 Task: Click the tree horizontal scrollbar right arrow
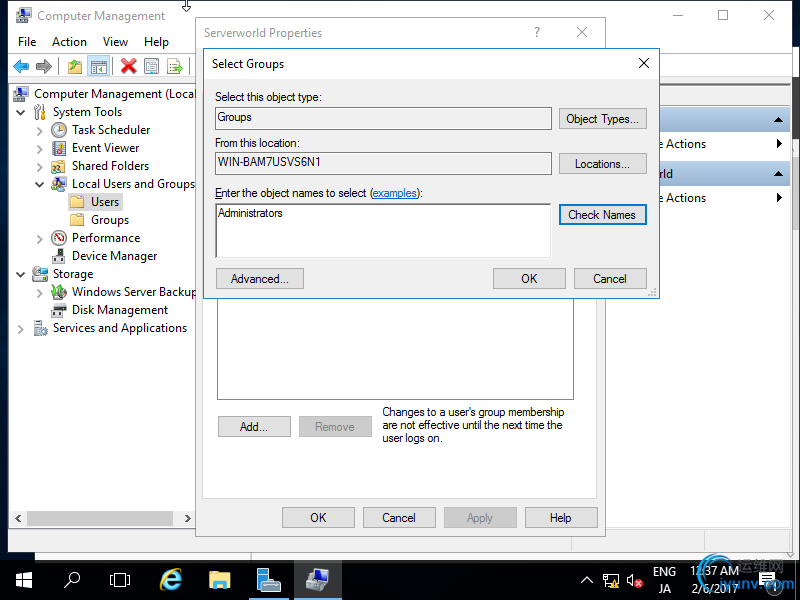pyautogui.click(x=187, y=518)
